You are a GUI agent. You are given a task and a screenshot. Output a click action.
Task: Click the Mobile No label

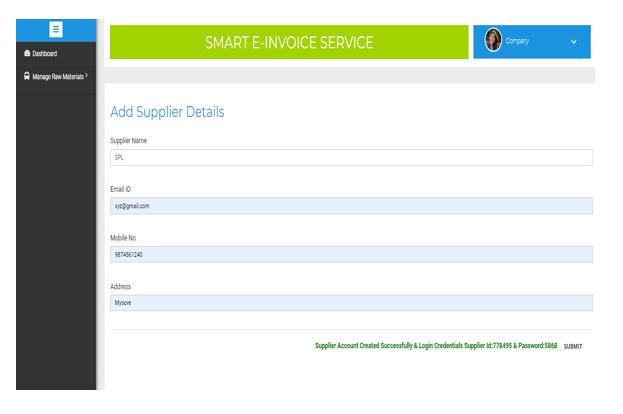coord(123,238)
